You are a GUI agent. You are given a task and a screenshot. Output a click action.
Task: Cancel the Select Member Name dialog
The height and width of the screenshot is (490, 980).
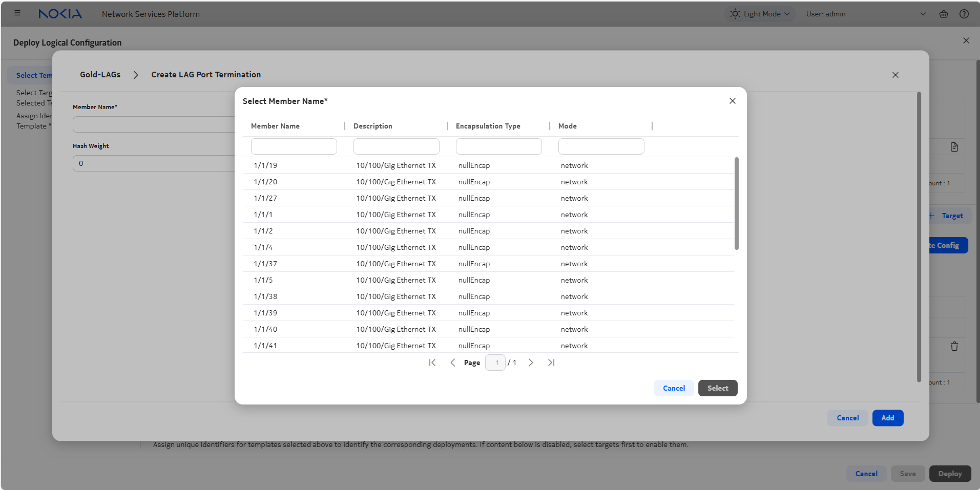tap(673, 388)
